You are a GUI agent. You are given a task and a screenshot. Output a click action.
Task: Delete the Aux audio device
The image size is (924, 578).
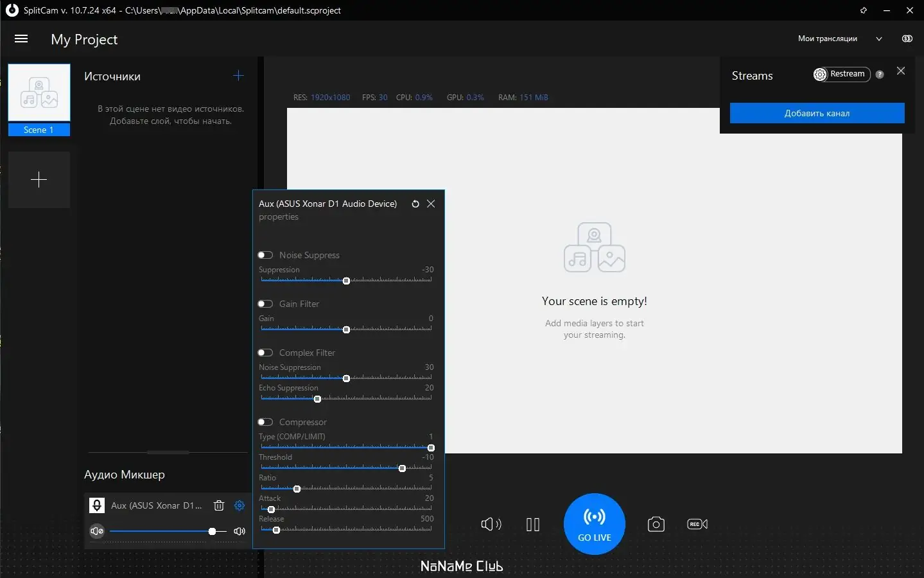[x=219, y=505]
